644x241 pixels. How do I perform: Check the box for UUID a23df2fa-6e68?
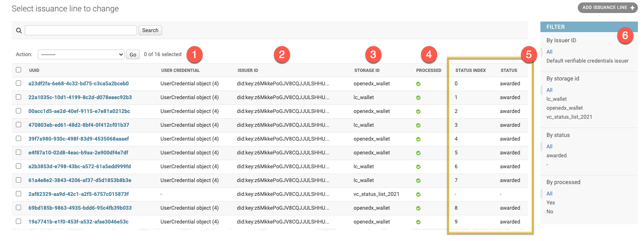(18, 83)
